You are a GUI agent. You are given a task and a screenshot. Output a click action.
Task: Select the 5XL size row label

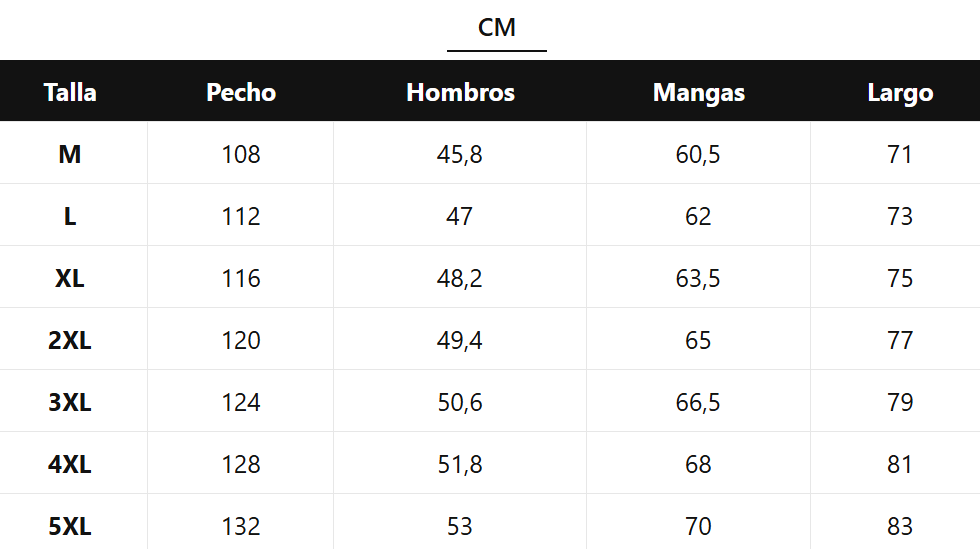pyautogui.click(x=70, y=527)
